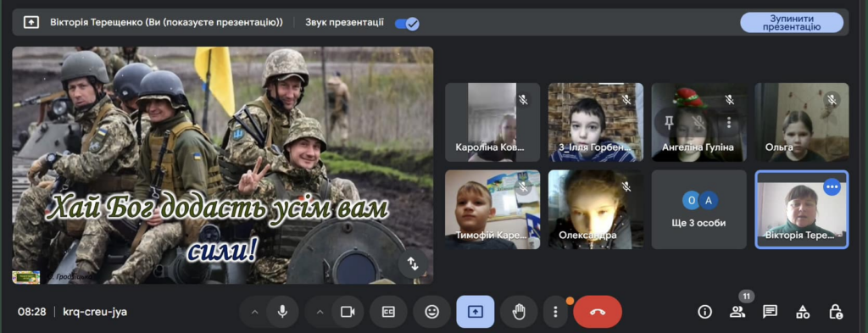868x333 pixels.
Task: Click muted microphone indicator on Ілля Горбен... tile
Action: pos(626,100)
